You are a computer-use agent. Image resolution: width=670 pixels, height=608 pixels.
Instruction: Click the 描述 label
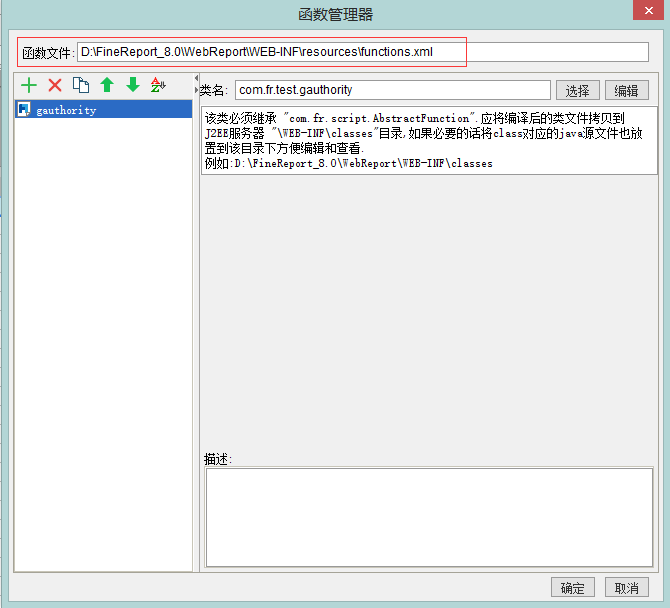tap(217, 459)
